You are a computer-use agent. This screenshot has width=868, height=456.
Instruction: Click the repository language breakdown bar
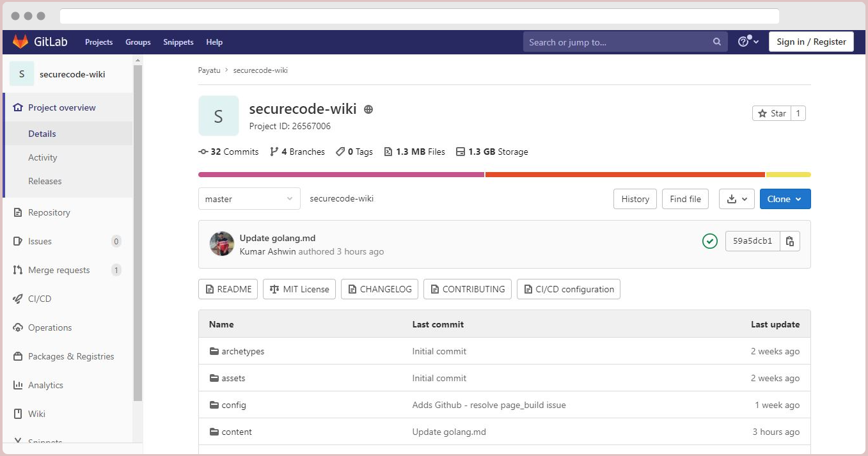[504, 174]
